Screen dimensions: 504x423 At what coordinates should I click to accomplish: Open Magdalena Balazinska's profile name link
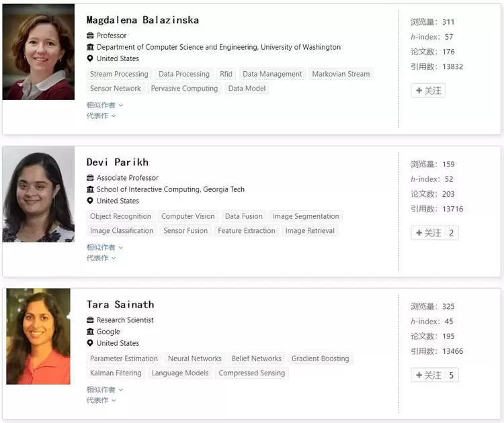point(142,20)
